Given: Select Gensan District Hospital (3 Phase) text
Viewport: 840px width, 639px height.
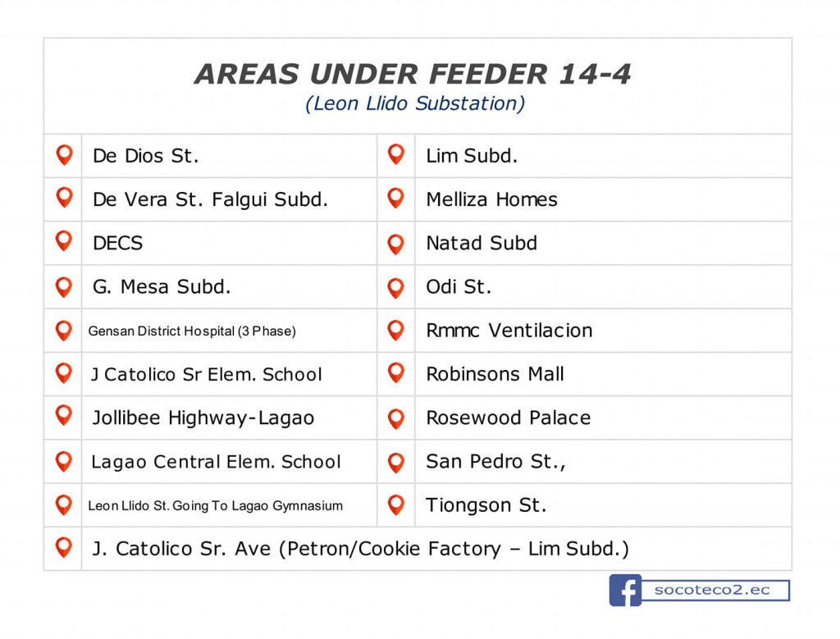Looking at the screenshot, I should 192,331.
